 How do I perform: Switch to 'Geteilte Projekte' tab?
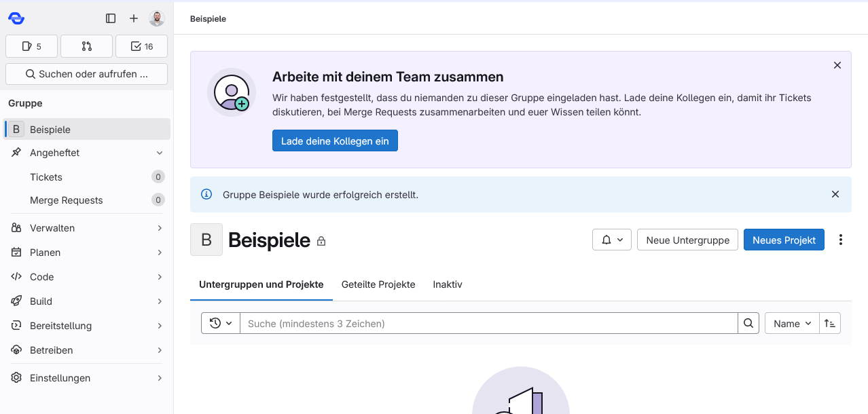(x=378, y=284)
